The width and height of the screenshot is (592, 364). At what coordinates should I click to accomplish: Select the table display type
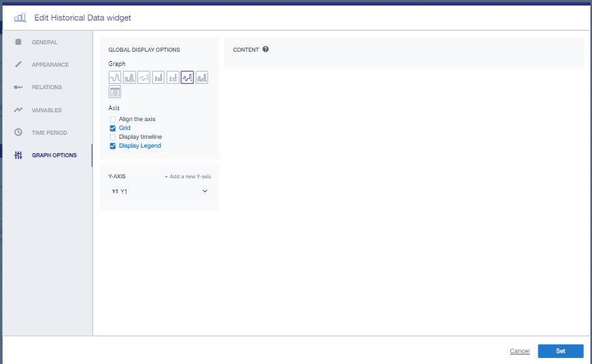click(115, 92)
